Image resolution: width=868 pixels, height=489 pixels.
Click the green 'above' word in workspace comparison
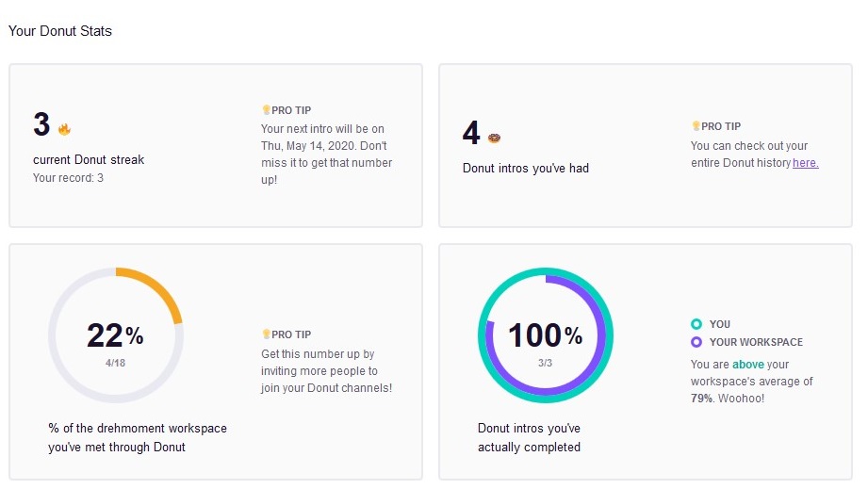click(748, 365)
